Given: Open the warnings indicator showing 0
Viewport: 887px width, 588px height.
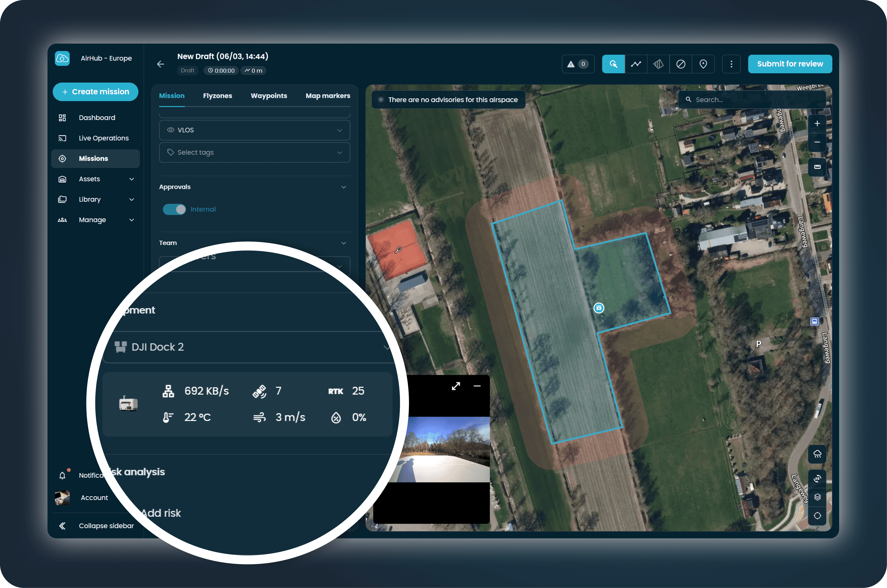Looking at the screenshot, I should (578, 64).
